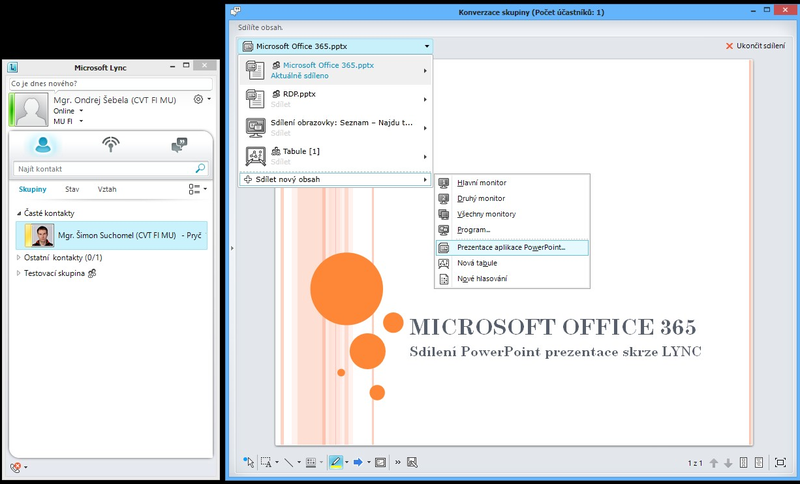
Task: Select the laser pointer tool
Action: (x=248, y=462)
